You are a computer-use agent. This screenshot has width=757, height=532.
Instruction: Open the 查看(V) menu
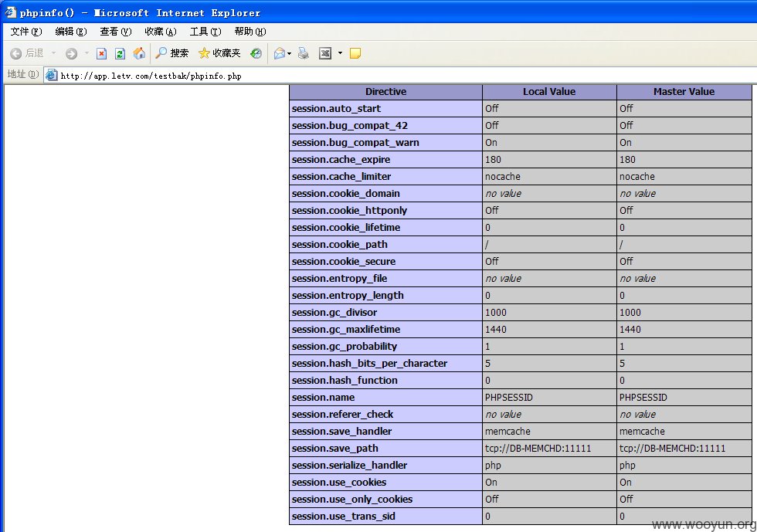coord(115,32)
